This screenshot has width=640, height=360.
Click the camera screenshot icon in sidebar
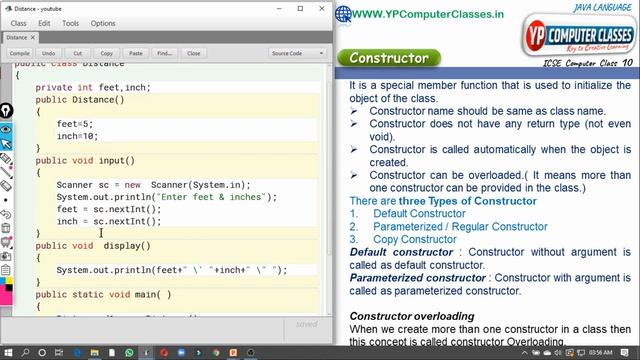6,256
